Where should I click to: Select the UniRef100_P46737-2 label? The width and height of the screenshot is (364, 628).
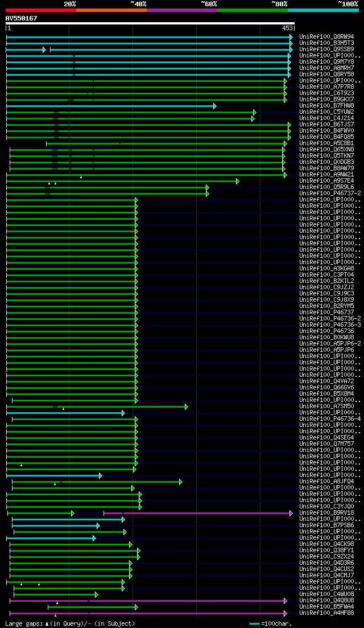[330, 194]
